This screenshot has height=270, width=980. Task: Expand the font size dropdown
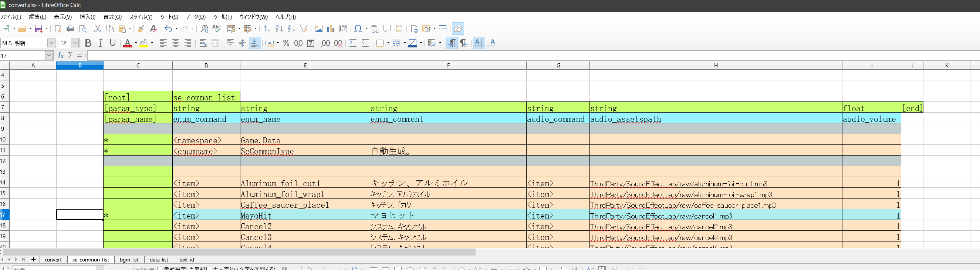[x=75, y=43]
